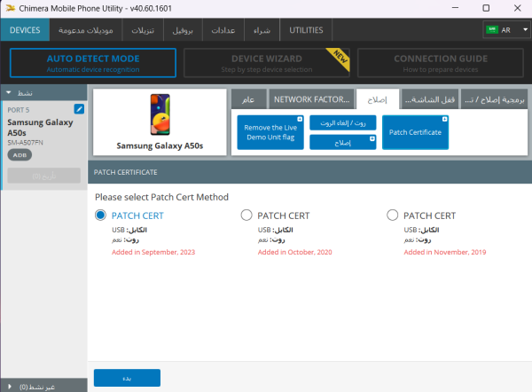
Task: Click the Samsung Galaxy A50s phone image
Action: point(160,114)
